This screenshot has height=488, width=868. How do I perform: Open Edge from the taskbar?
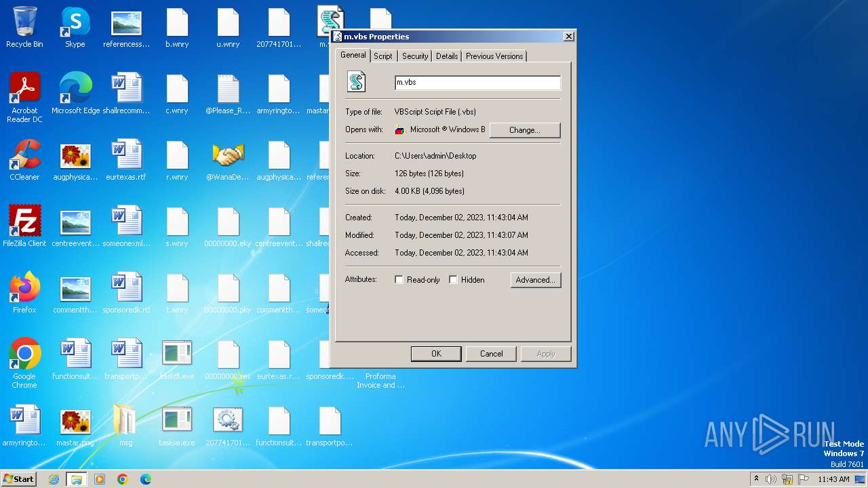click(x=146, y=479)
